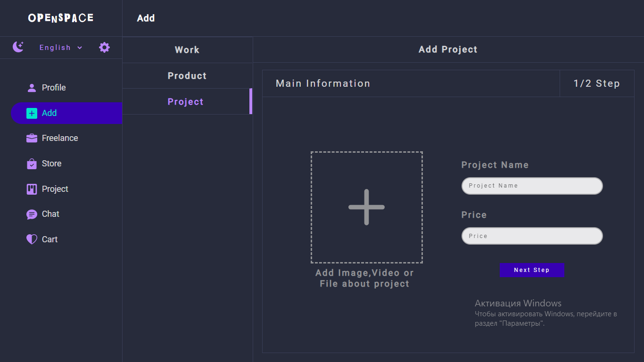
Task: Click the Add plus icon in sidebar
Action: click(32, 113)
